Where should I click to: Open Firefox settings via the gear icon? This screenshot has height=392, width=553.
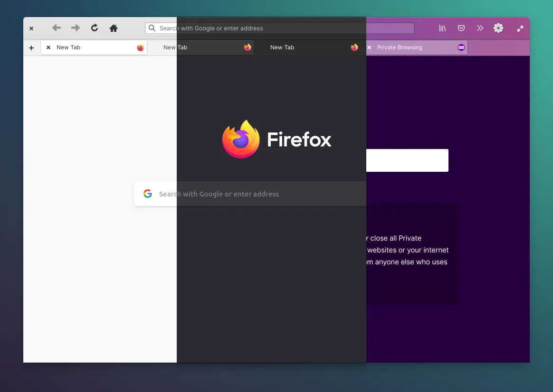(x=498, y=28)
